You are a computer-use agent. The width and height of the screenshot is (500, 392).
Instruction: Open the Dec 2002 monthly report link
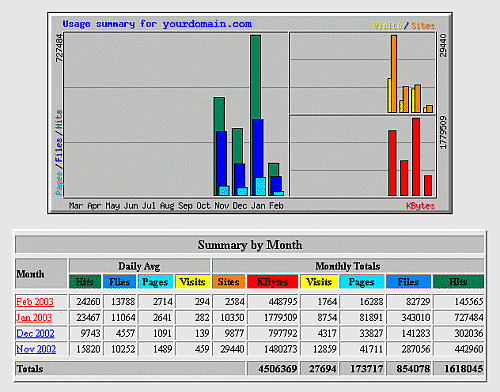[35, 333]
